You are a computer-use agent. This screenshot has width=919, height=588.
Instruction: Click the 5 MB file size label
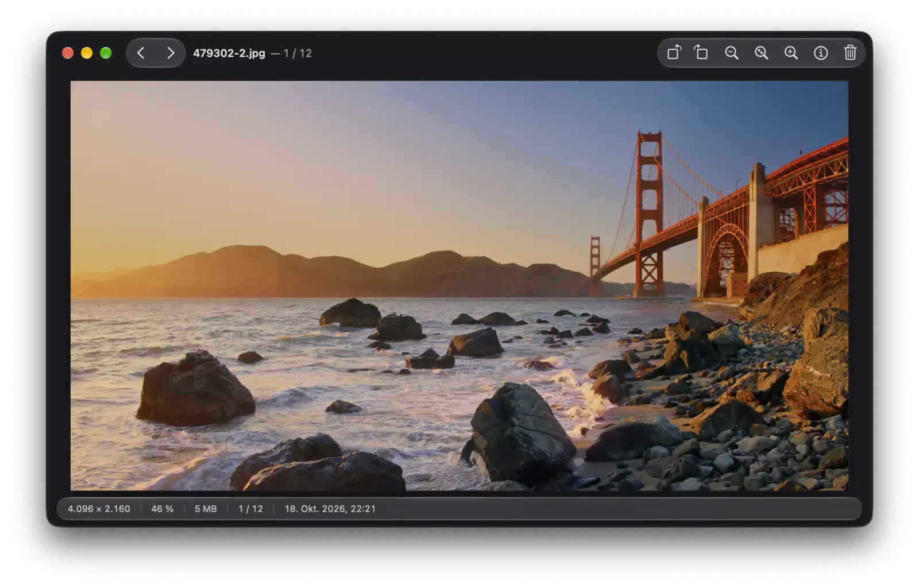pyautogui.click(x=206, y=509)
